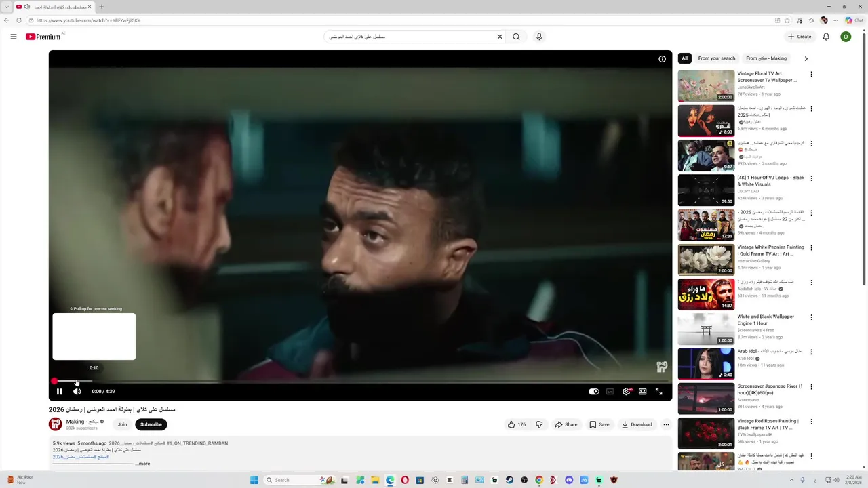Image resolution: width=868 pixels, height=488 pixels.
Task: Go to YouTube Premium home logo
Action: point(43,37)
